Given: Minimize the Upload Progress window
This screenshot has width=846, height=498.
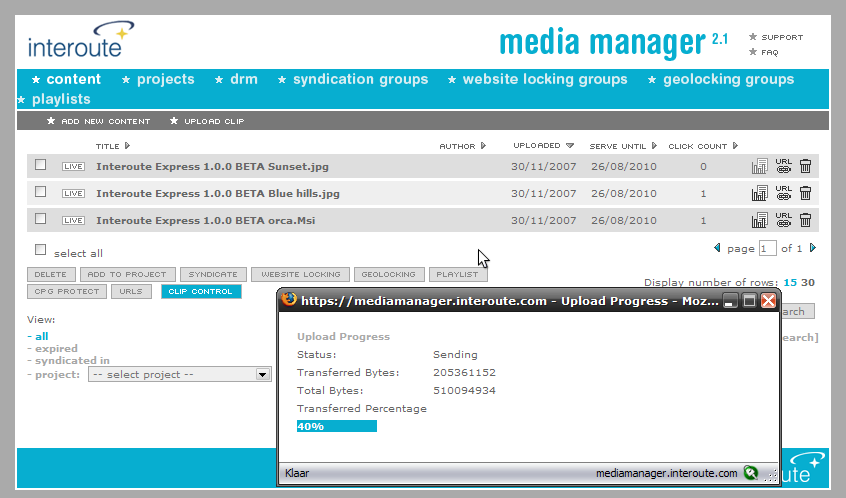Looking at the screenshot, I should (x=730, y=301).
